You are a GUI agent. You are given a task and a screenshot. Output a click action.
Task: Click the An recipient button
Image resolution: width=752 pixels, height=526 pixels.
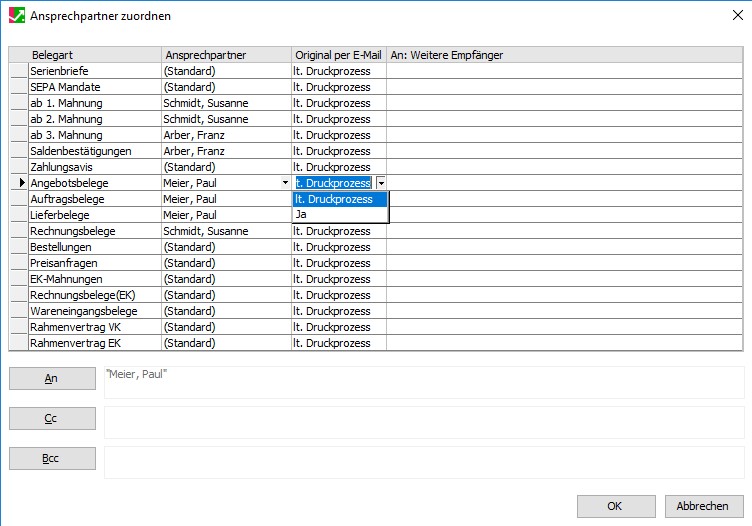(51, 379)
